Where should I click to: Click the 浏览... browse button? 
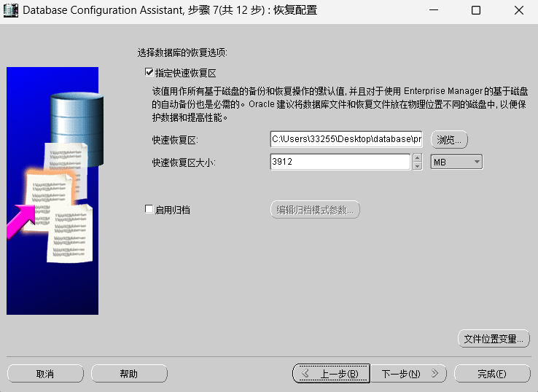(x=449, y=140)
